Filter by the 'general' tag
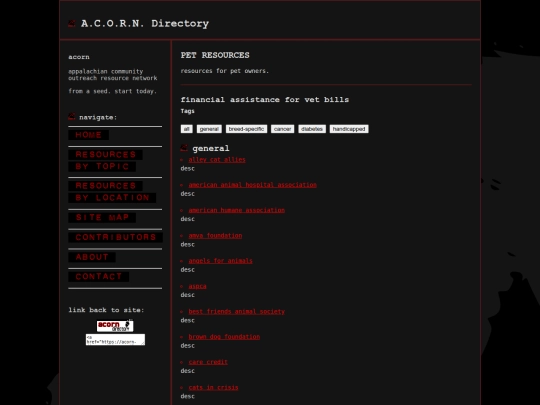 (x=209, y=129)
